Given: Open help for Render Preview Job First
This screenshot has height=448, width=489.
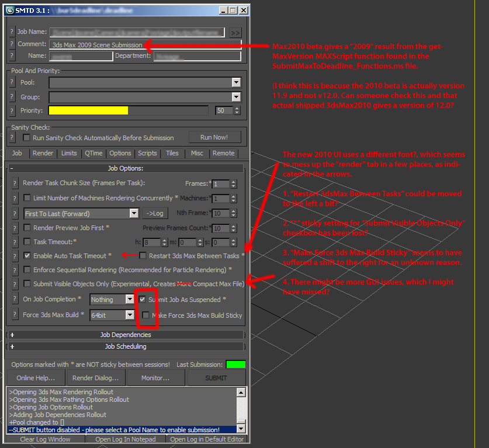Looking at the screenshot, I should (15, 228).
